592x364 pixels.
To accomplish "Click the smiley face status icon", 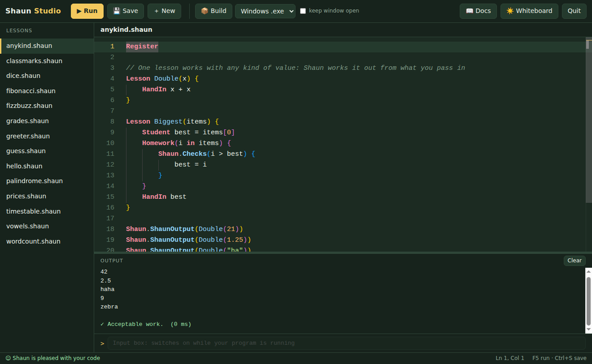I will tap(8, 358).
